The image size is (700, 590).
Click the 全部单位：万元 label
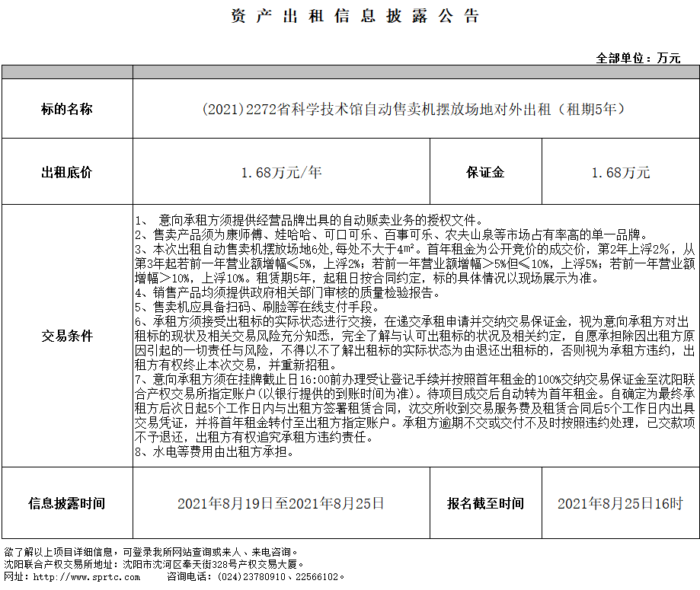coord(638,58)
